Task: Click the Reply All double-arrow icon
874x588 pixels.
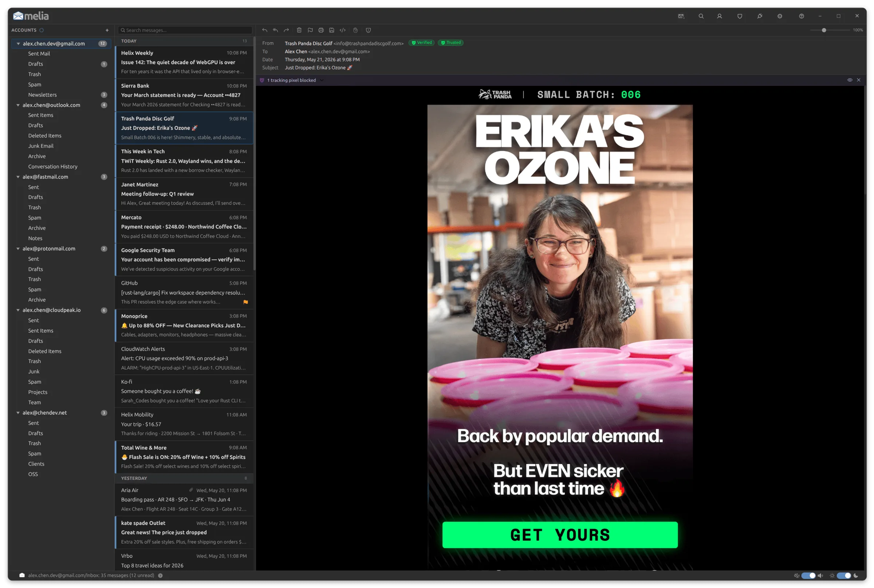Action: 275,30
